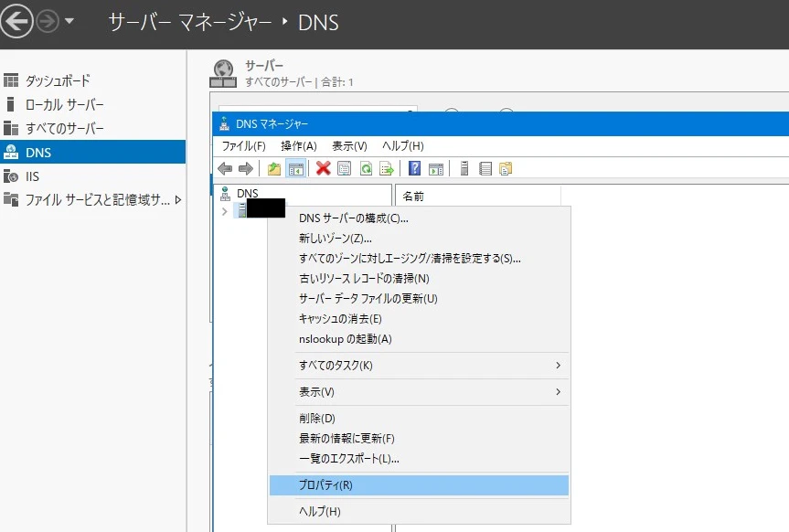Click the サーバー tile globe icon
Image resolution: width=789 pixels, height=532 pixels.
pos(223,73)
